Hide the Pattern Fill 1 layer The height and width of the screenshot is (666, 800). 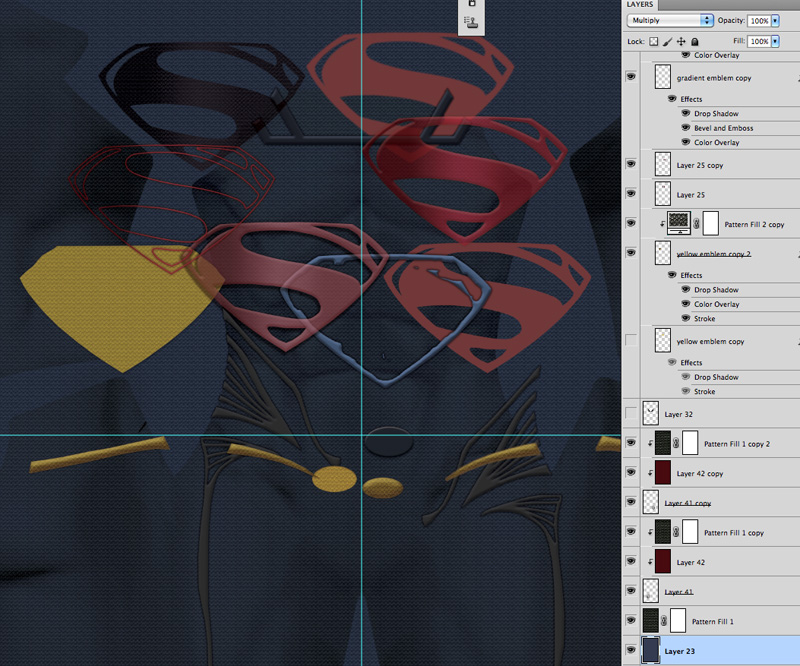coord(631,620)
